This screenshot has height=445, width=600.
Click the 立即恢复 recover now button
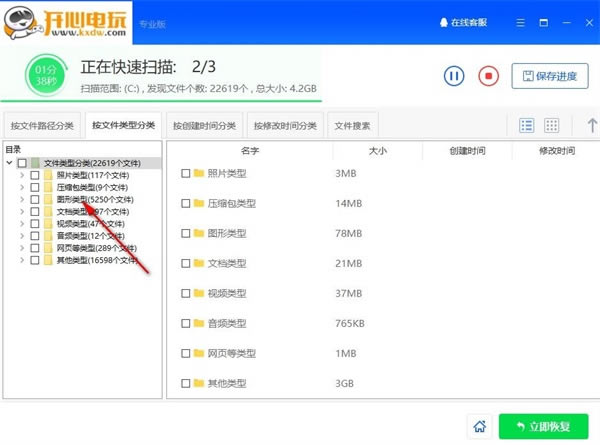coord(543,426)
